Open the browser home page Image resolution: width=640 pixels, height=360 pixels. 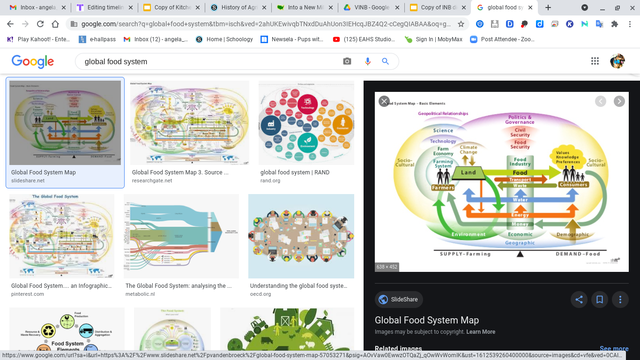pyautogui.click(x=55, y=24)
